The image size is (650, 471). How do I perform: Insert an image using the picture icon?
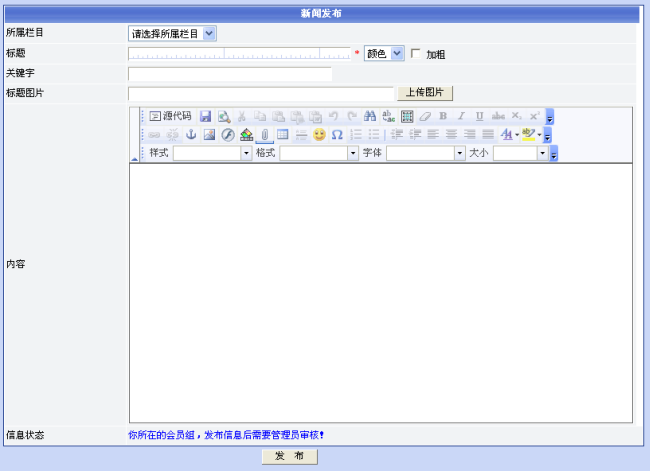click(x=209, y=134)
